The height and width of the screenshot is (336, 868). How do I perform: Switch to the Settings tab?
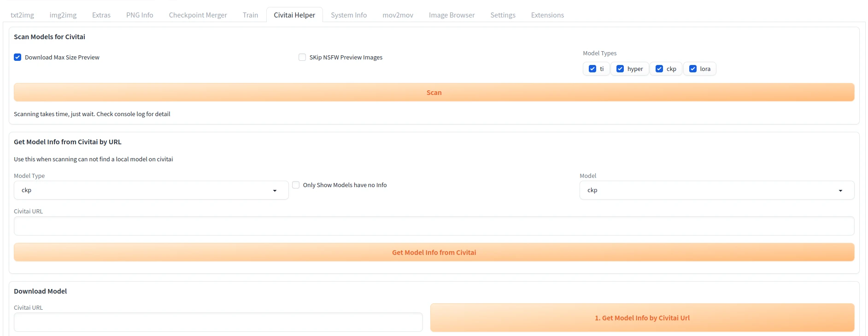click(x=503, y=15)
